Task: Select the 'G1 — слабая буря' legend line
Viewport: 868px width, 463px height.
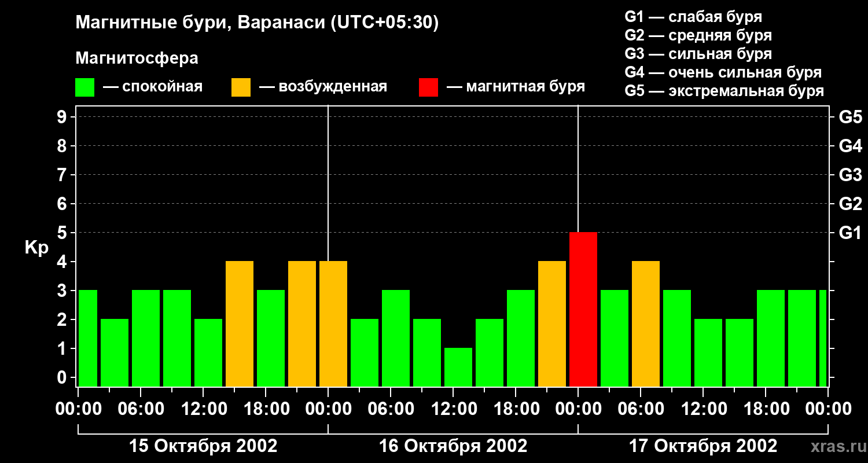Action: pos(693,17)
